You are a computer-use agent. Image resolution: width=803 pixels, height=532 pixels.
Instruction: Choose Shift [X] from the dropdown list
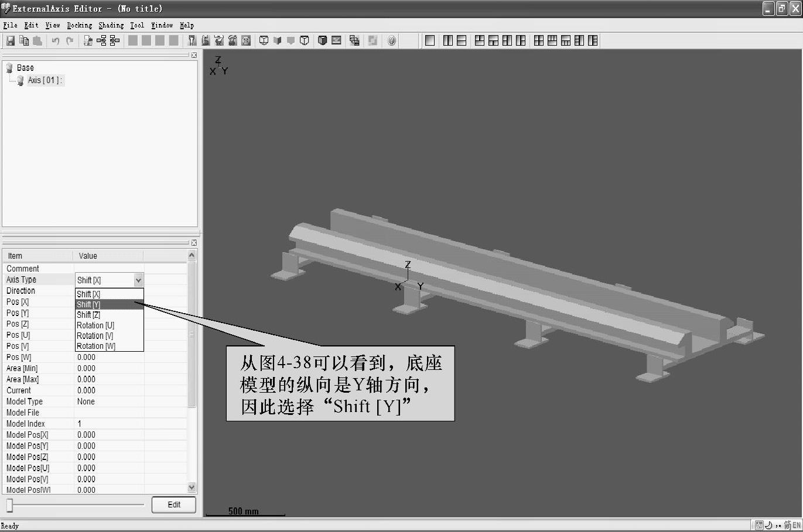(110, 294)
